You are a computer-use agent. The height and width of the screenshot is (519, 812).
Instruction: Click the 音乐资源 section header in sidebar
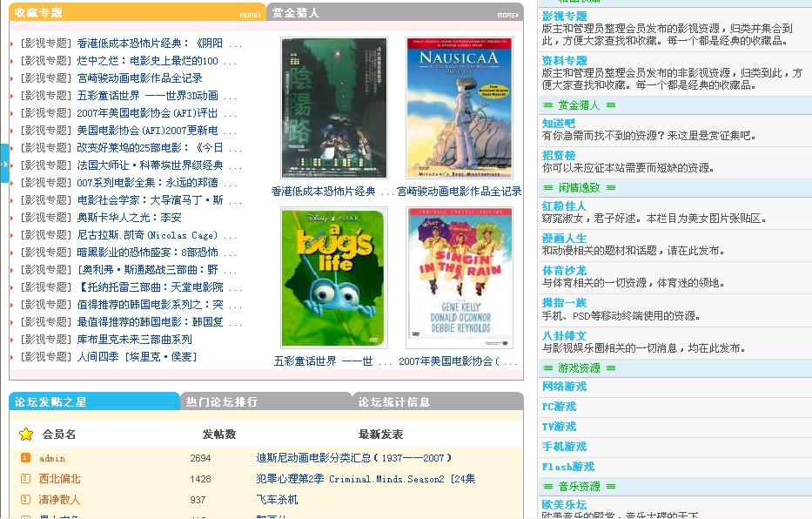click(x=579, y=487)
